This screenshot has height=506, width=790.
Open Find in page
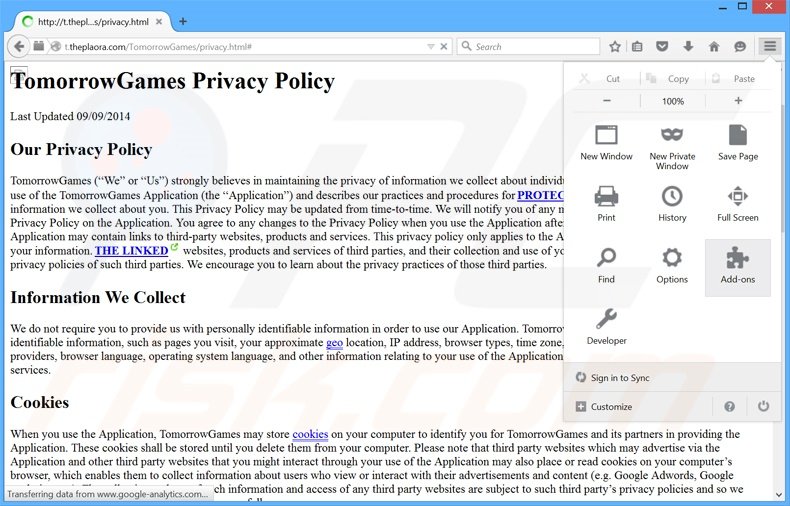pyautogui.click(x=606, y=266)
